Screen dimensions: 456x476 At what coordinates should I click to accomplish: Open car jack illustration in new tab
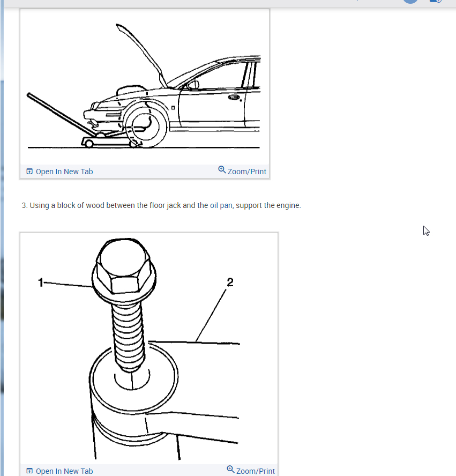pos(59,172)
